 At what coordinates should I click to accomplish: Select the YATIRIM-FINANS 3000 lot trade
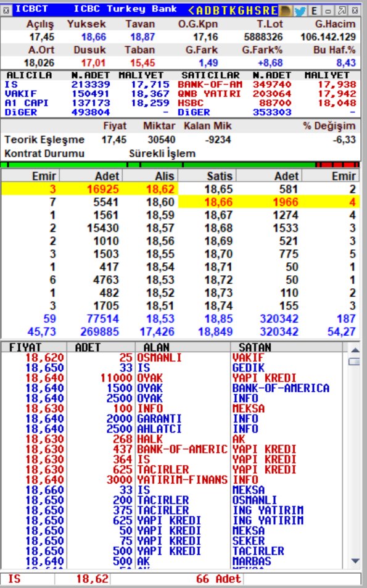(x=171, y=479)
